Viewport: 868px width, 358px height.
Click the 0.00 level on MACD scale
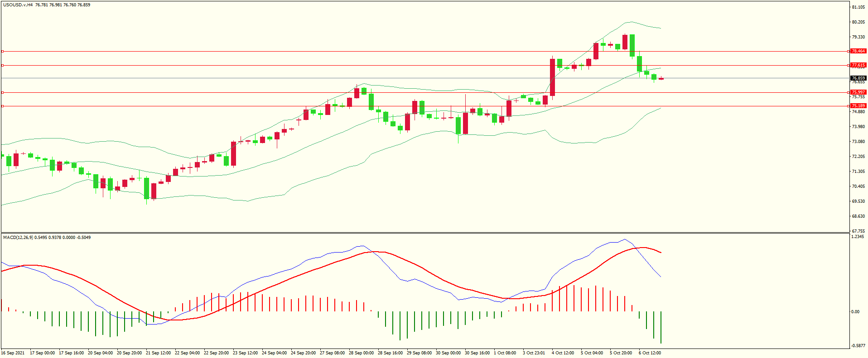coord(855,312)
